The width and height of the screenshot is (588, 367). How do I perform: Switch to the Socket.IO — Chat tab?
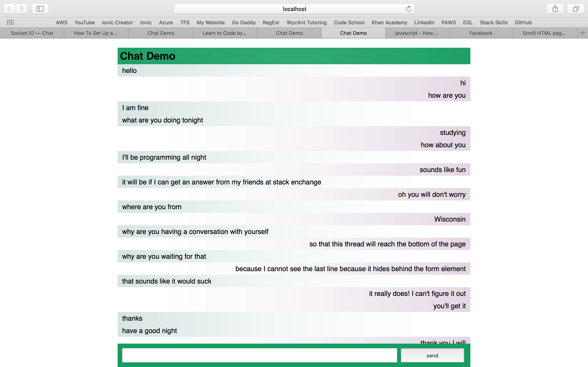[32, 33]
